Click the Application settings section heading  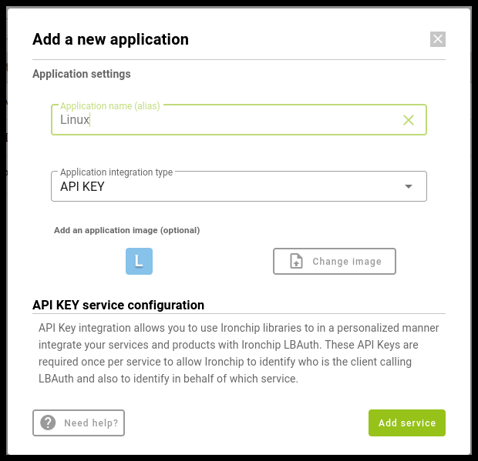81,74
